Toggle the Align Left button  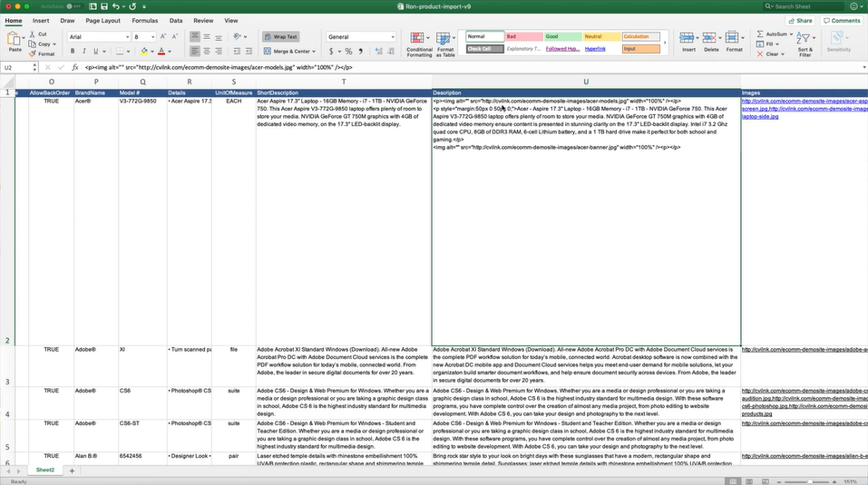pyautogui.click(x=195, y=51)
